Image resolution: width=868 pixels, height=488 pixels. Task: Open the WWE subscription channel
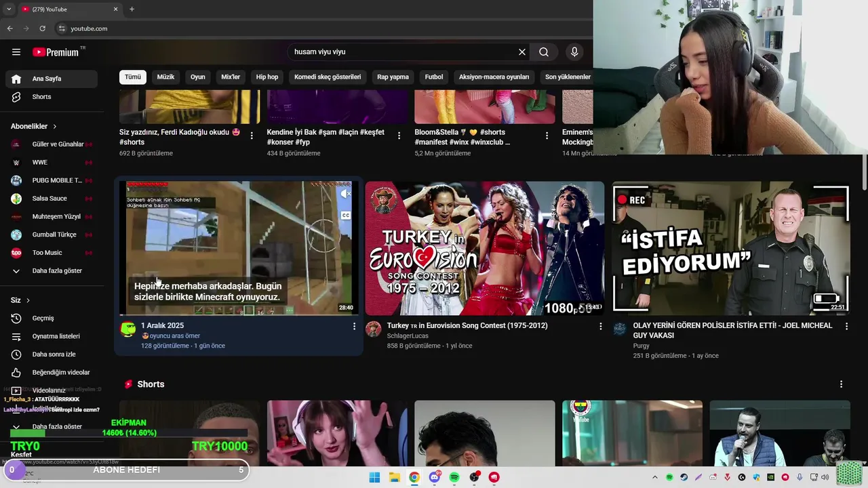[x=52, y=163]
